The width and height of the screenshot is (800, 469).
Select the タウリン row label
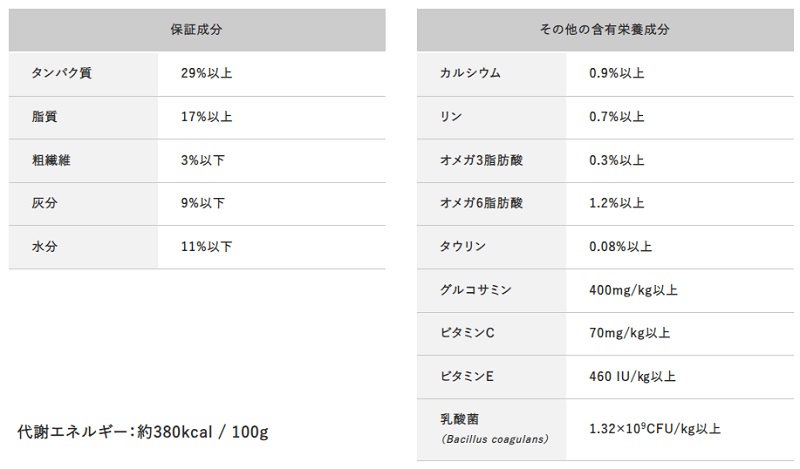[x=464, y=246]
